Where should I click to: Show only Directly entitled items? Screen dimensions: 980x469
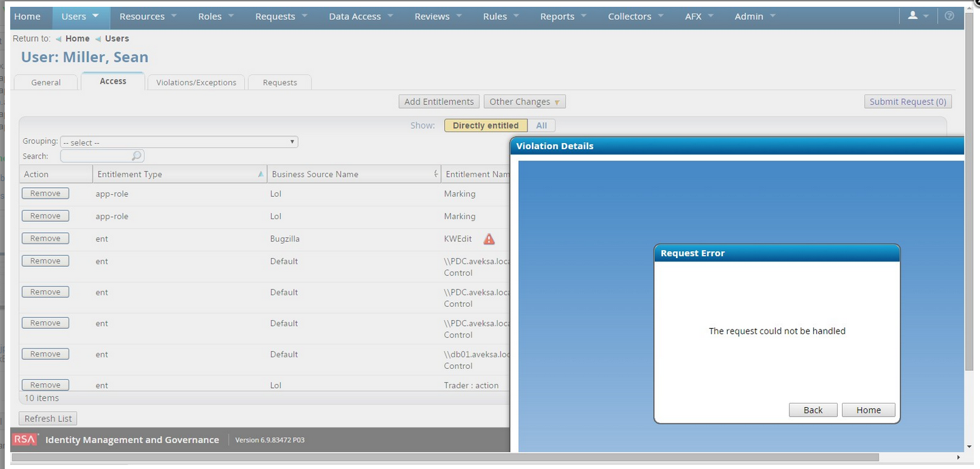(x=486, y=125)
